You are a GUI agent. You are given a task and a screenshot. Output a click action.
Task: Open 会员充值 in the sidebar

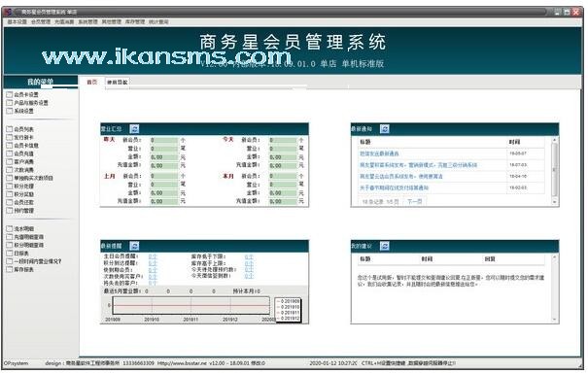(x=19, y=153)
